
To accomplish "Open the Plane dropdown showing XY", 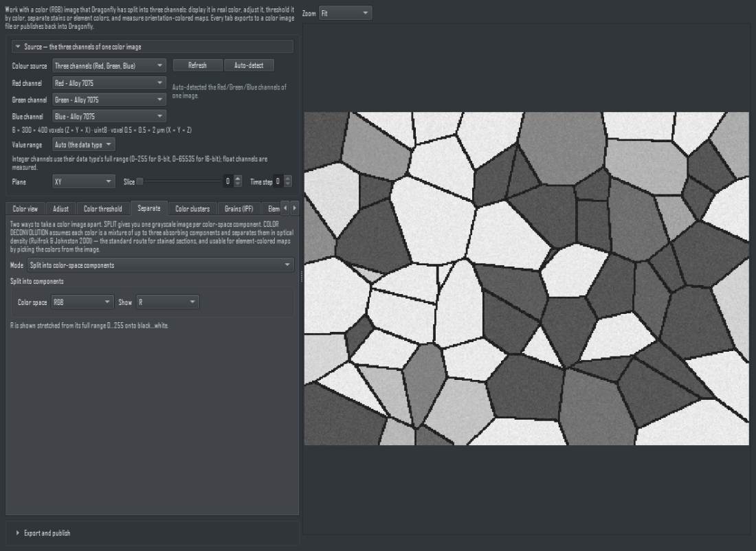I will (x=83, y=182).
